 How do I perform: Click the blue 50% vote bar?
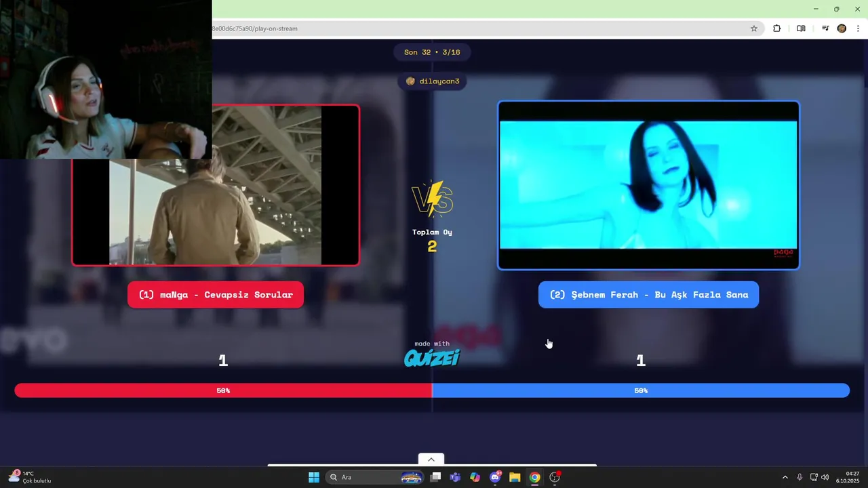pyautogui.click(x=641, y=390)
